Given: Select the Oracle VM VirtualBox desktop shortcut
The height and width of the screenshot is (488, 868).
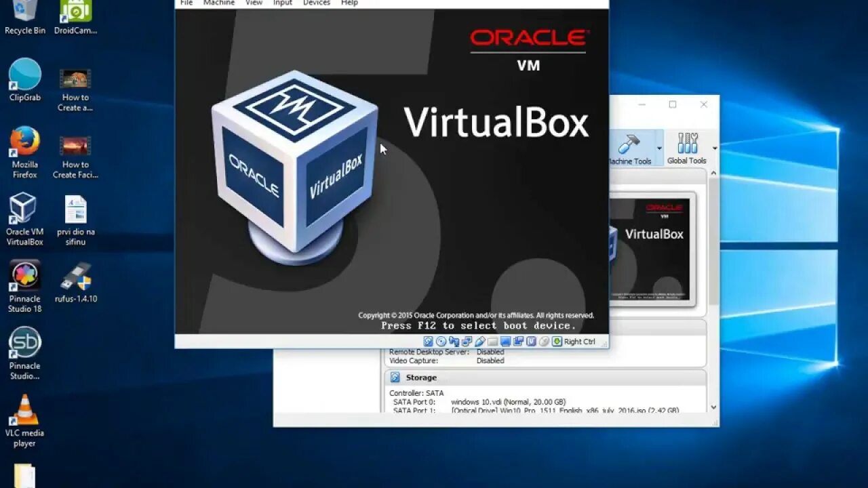Looking at the screenshot, I should (x=25, y=220).
